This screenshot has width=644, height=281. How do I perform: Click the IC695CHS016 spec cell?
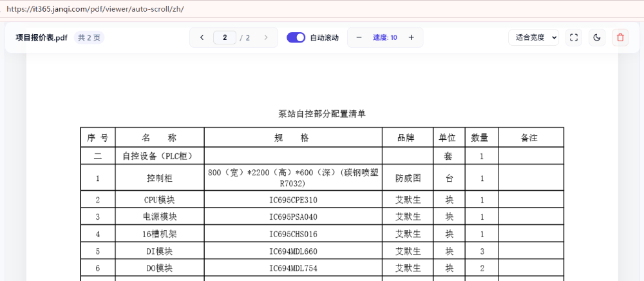293,234
